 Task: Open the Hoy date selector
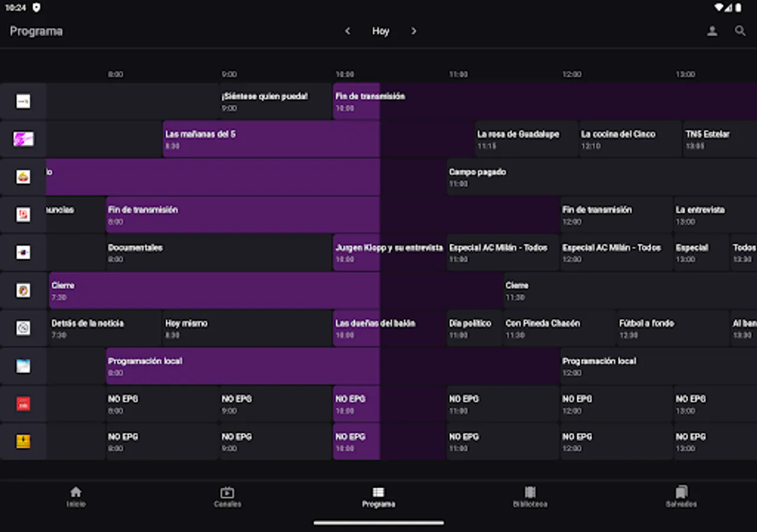(x=380, y=31)
